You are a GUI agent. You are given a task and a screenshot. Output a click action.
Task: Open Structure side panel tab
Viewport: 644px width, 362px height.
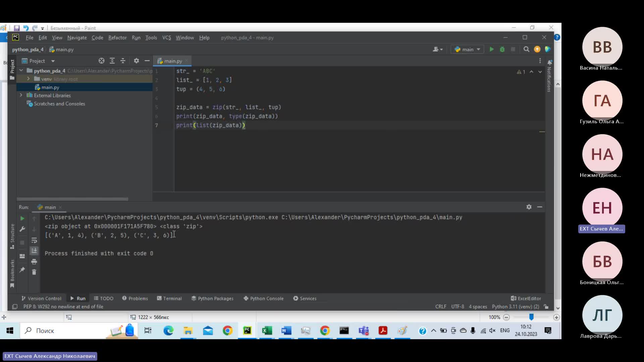12,236
